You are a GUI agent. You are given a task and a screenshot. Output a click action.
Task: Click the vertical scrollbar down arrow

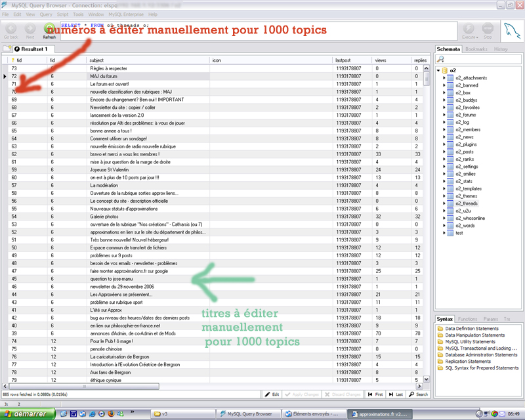[426, 379]
